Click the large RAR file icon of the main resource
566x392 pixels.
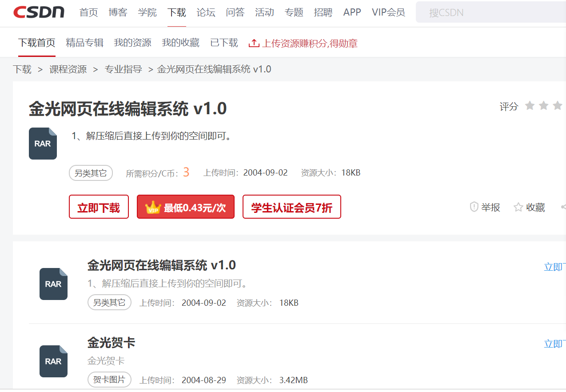43,143
